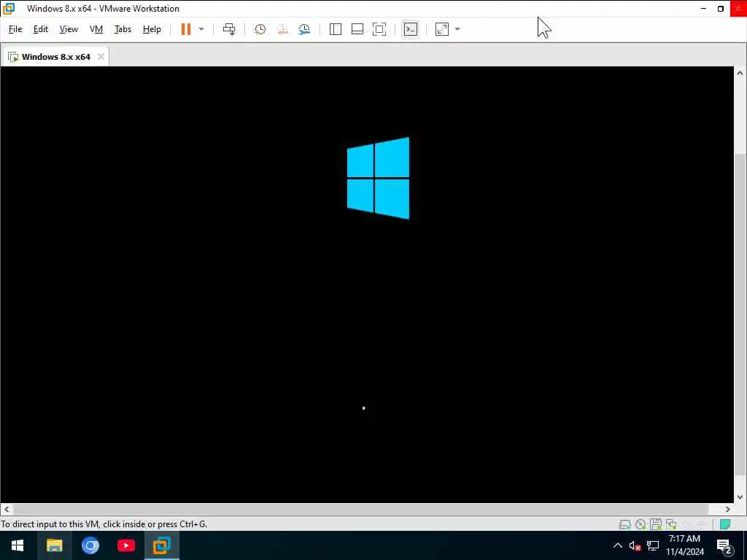Image resolution: width=747 pixels, height=560 pixels.
Task: Open the Tabs menu
Action: click(x=123, y=29)
